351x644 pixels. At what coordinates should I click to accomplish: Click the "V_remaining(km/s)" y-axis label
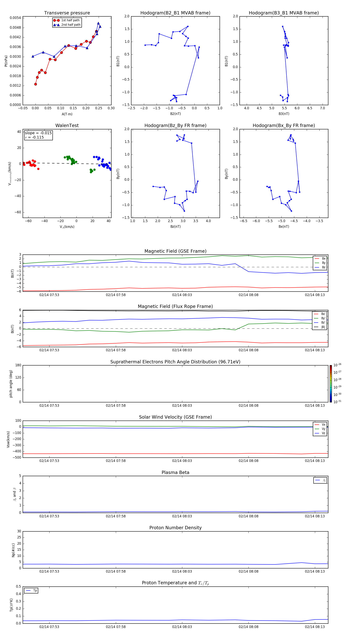[x=10, y=173]
